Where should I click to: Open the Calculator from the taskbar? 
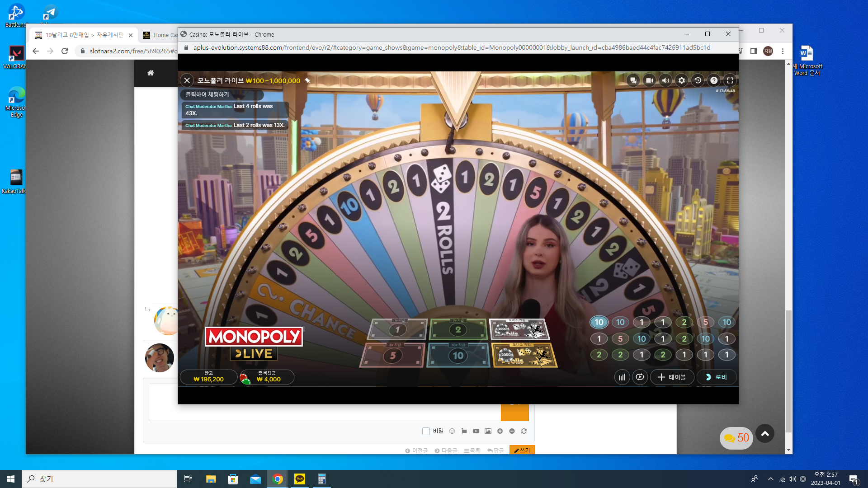322,479
